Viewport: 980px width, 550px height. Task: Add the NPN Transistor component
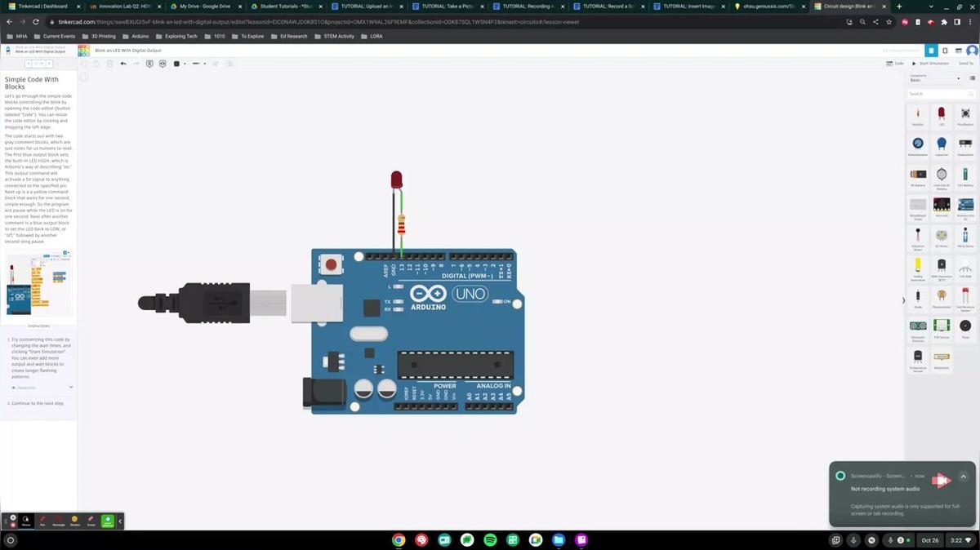click(x=942, y=268)
